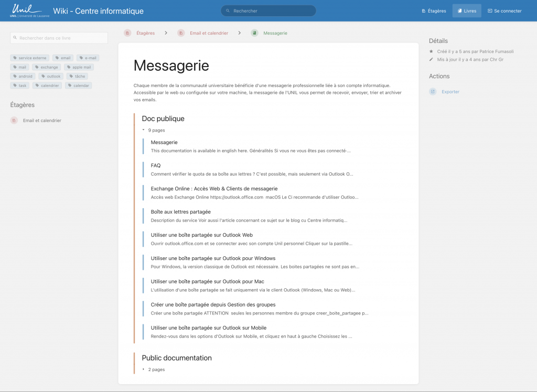Click the Étagères breadcrumb shelf icon

click(x=127, y=33)
